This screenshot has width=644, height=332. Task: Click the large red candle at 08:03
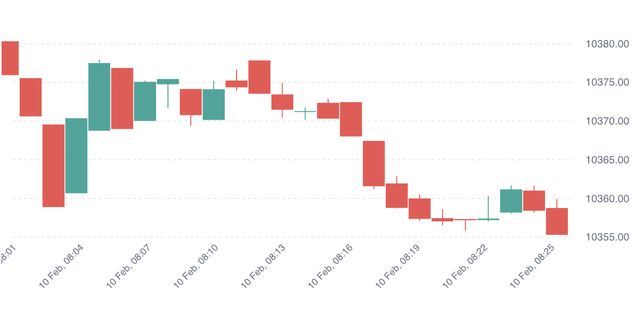(x=54, y=165)
